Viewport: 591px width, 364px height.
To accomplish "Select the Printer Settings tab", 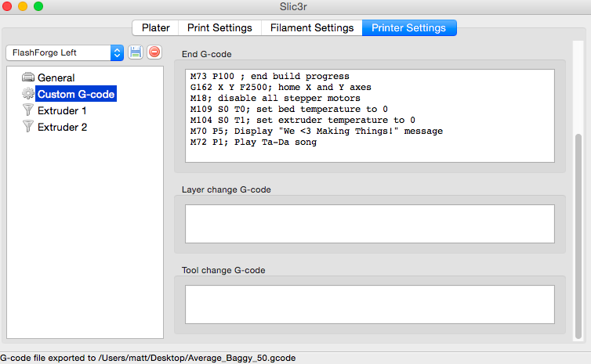I will coord(408,27).
